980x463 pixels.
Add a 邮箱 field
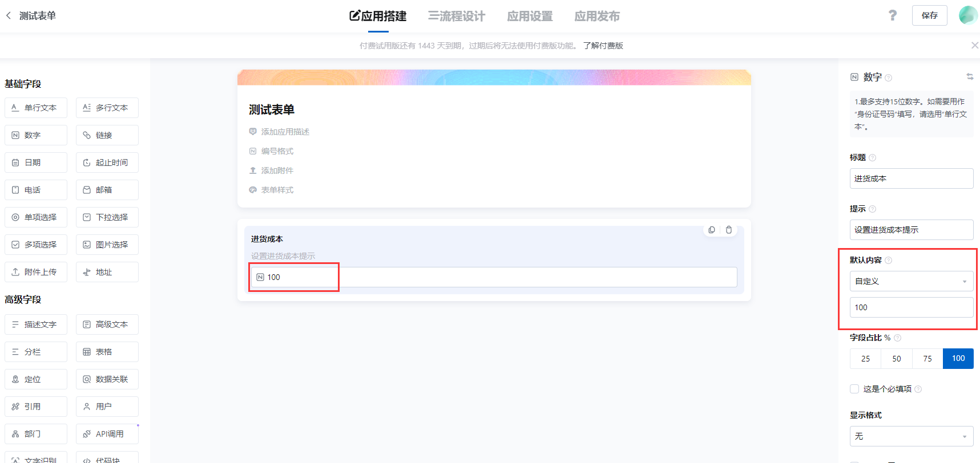pos(107,190)
